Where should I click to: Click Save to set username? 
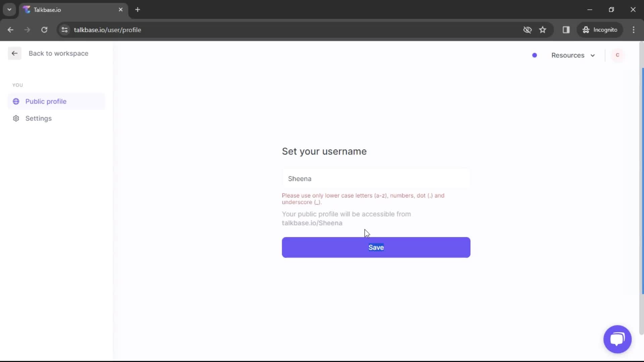pos(376,247)
